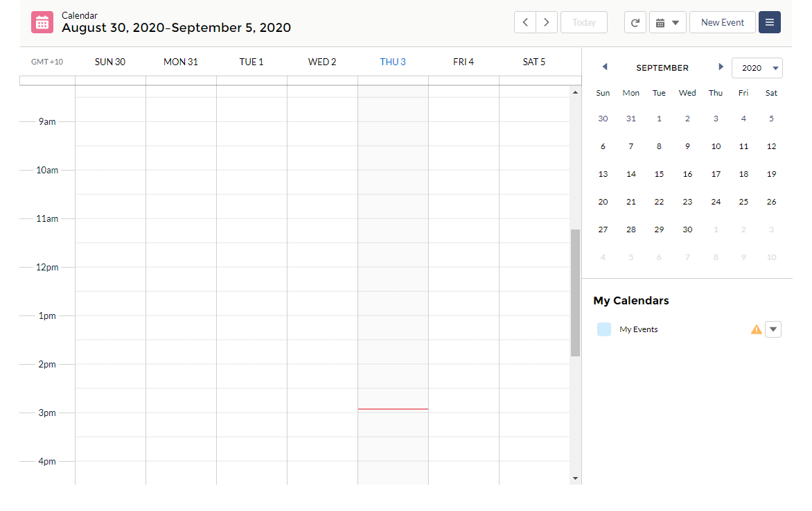Toggle the My Events calendar color checkbox
812x511 pixels.
[603, 329]
